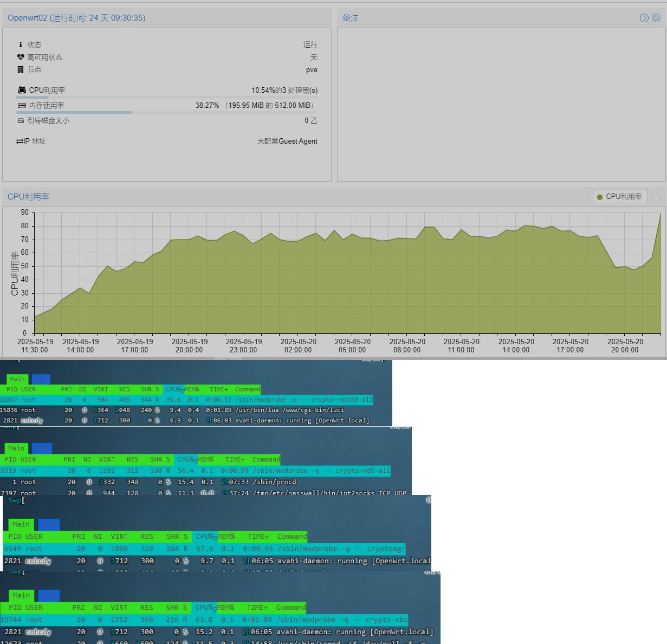
Task: Select avahi-daemon row below the crypto-cbc process
Action: [217, 632]
